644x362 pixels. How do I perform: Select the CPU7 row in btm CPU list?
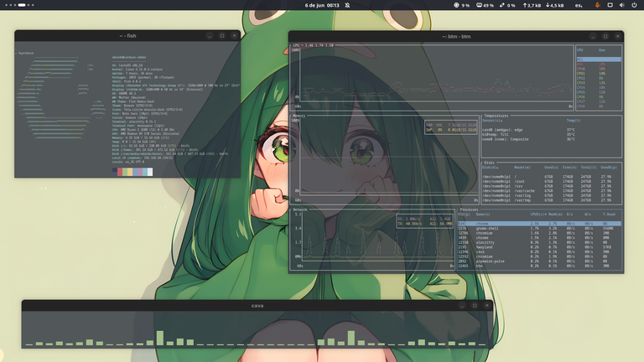(599, 101)
